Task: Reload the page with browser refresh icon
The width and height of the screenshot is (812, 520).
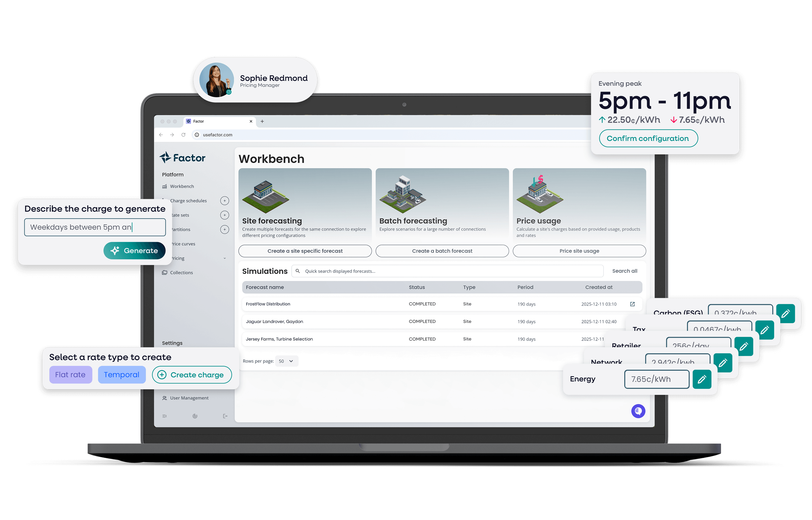Action: pyautogui.click(x=183, y=135)
